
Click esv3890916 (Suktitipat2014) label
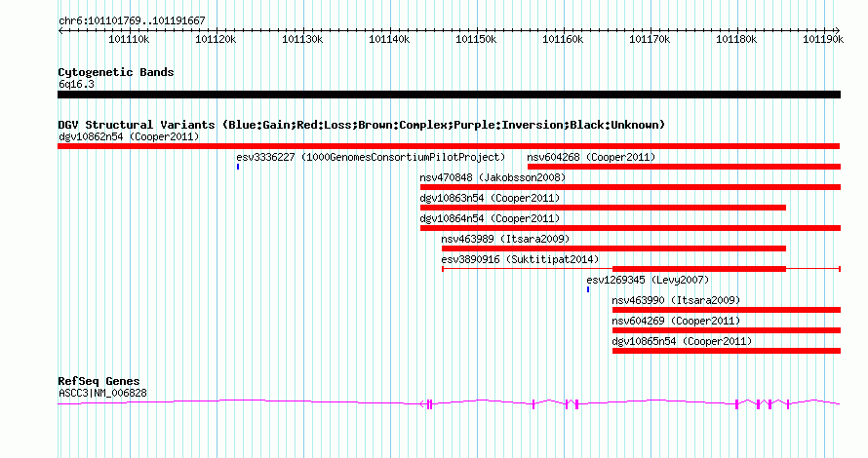520,259
